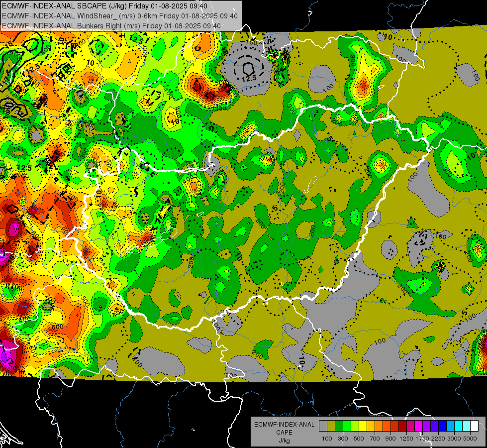This screenshot has height=448, width=487.
Task: Click the legend title ECMWF-INDEX-ANAL
Action: [x=284, y=425]
